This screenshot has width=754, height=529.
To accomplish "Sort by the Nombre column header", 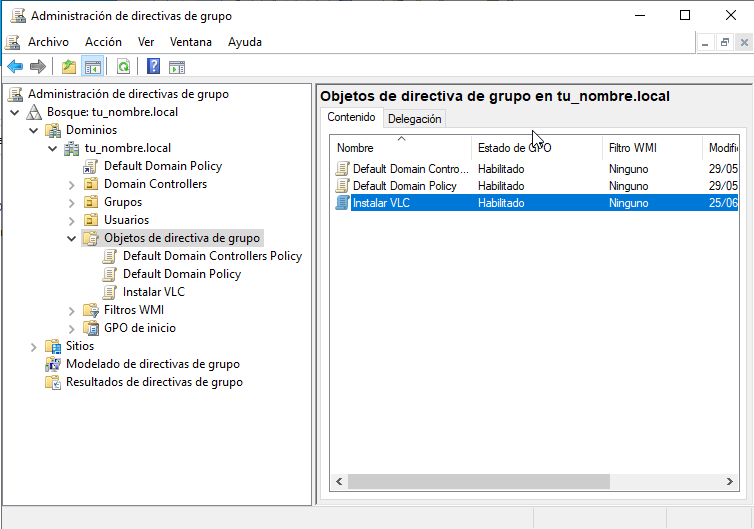I will (402, 148).
